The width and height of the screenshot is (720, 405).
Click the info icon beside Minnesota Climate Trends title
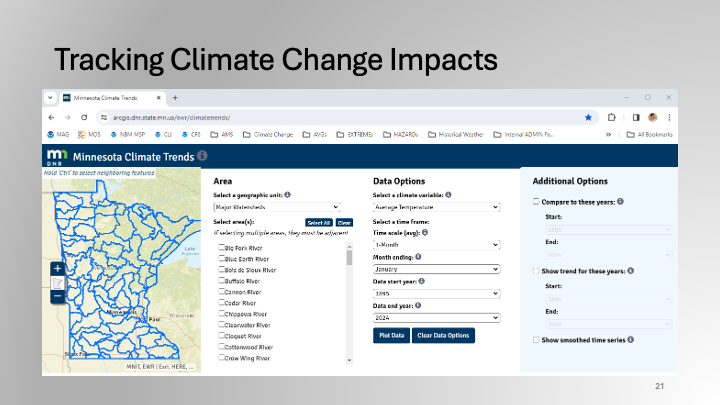(202, 156)
